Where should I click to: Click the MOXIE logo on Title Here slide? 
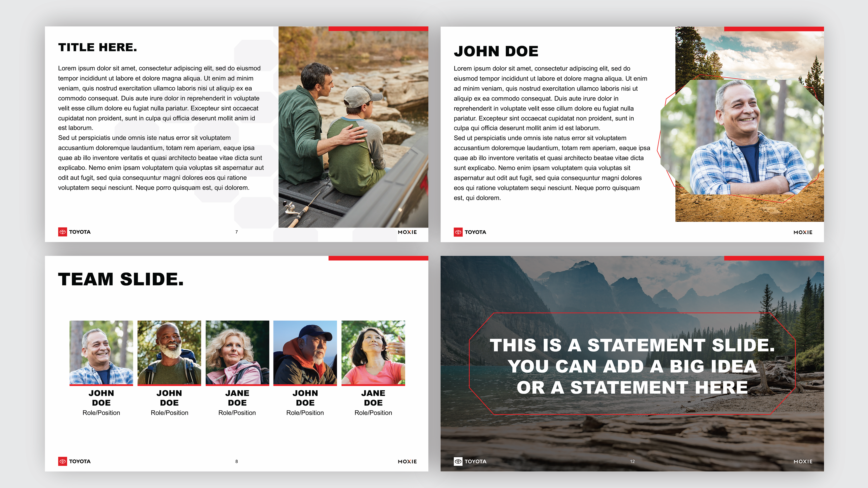407,232
